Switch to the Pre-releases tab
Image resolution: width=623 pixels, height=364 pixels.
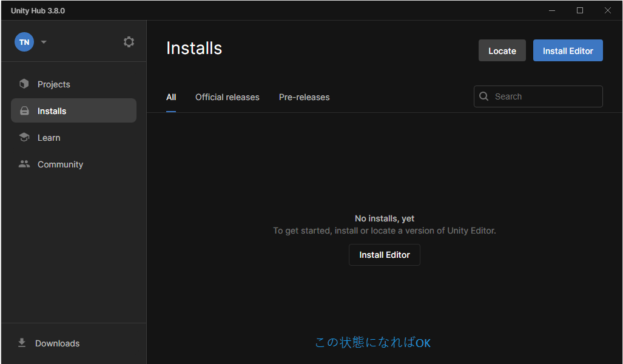305,97
